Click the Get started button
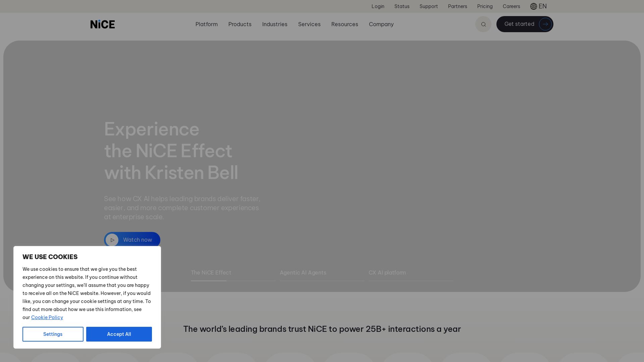 coord(525,24)
